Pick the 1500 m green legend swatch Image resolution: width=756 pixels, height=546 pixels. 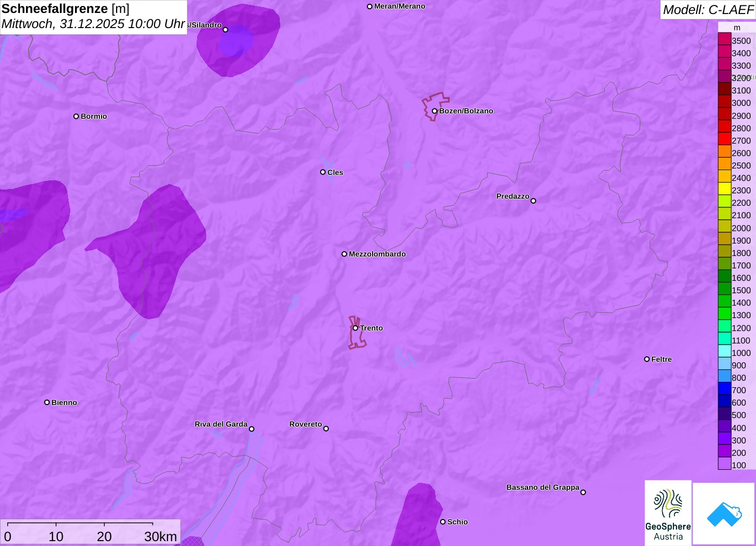[x=725, y=289]
